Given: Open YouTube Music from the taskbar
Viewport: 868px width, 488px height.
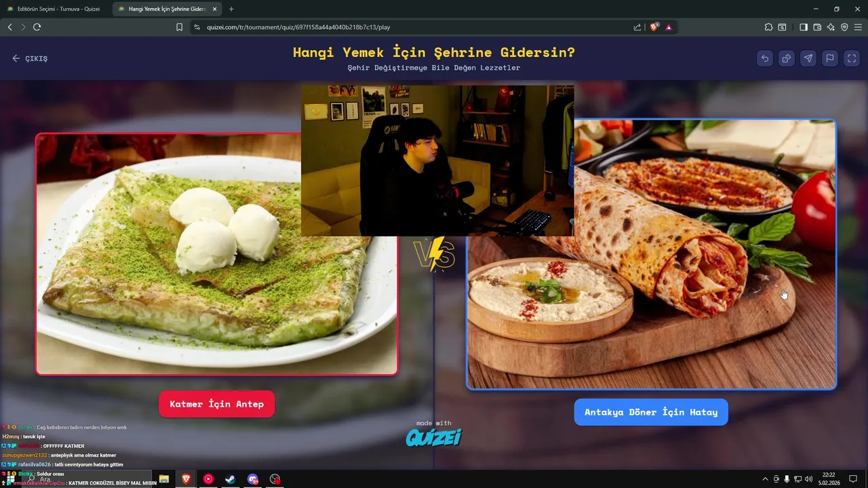Looking at the screenshot, I should 208,479.
